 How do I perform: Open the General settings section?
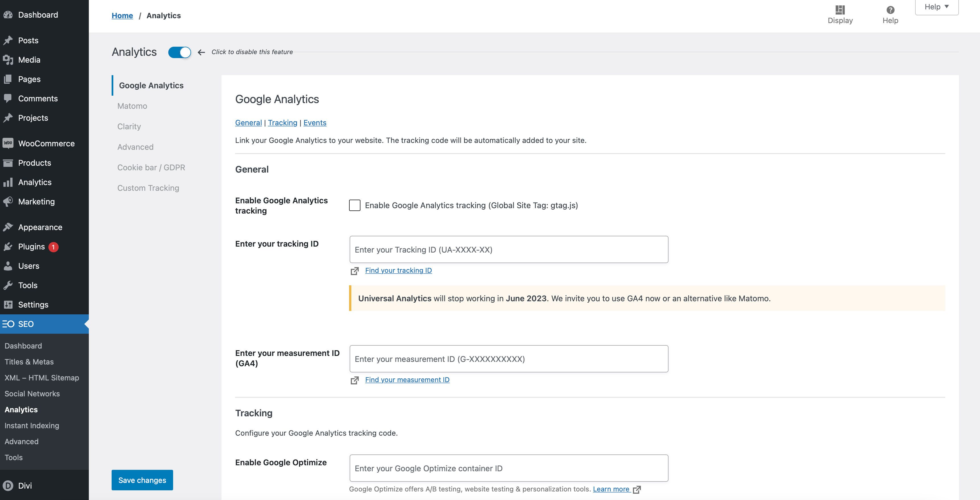(248, 122)
